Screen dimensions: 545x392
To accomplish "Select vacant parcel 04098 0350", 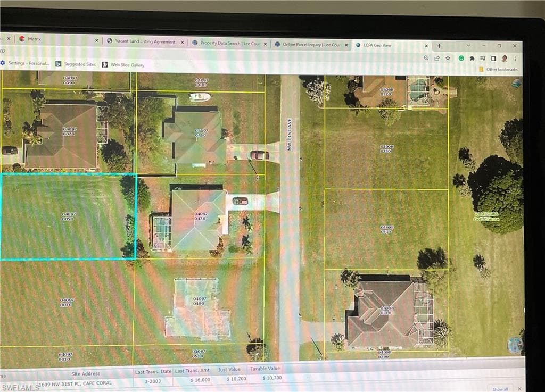I will [x=387, y=149].
